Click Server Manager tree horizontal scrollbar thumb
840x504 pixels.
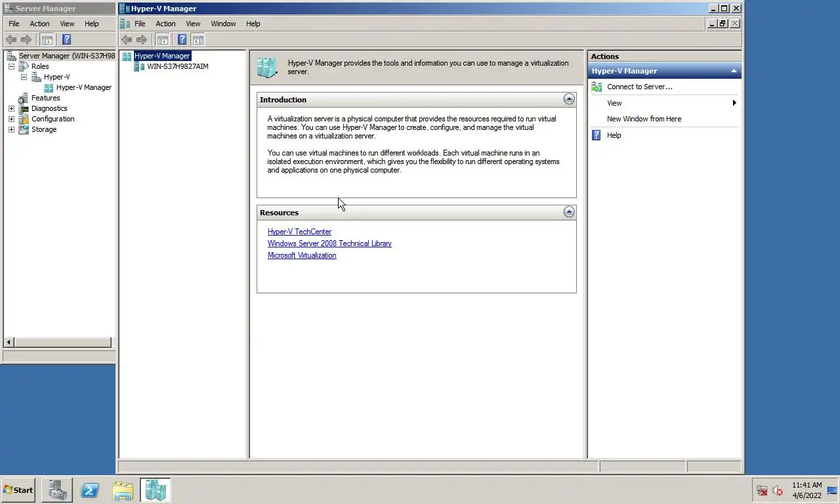pos(62,342)
